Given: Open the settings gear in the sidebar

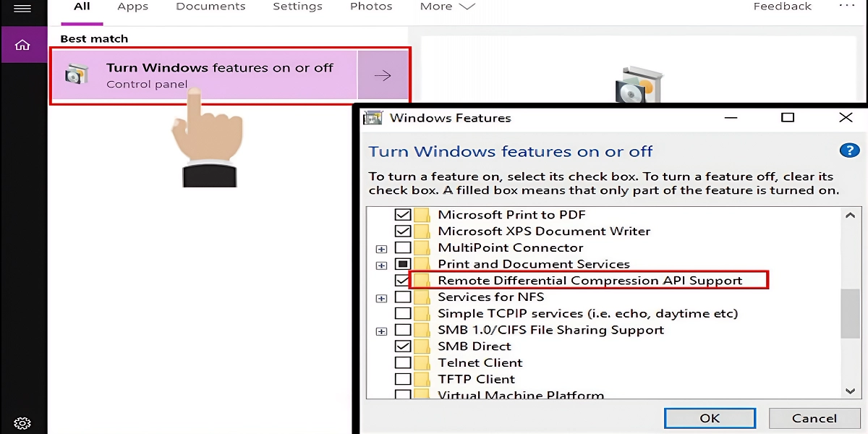Looking at the screenshot, I should (x=22, y=423).
